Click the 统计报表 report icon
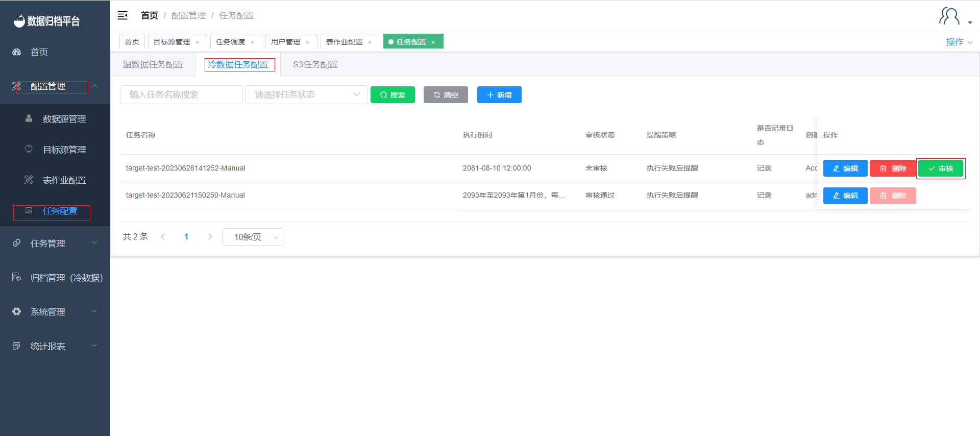 [17, 346]
